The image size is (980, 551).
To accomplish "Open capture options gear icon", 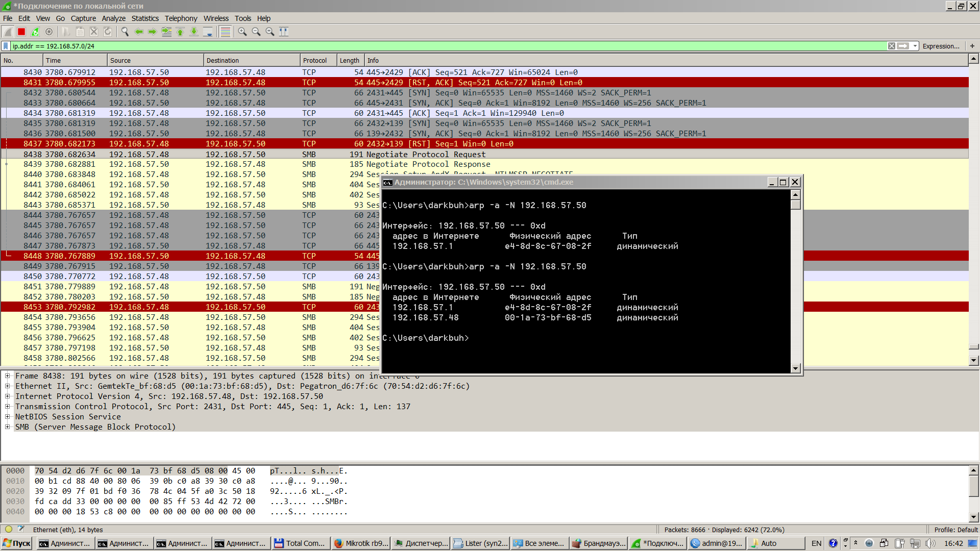I will coord(49,32).
